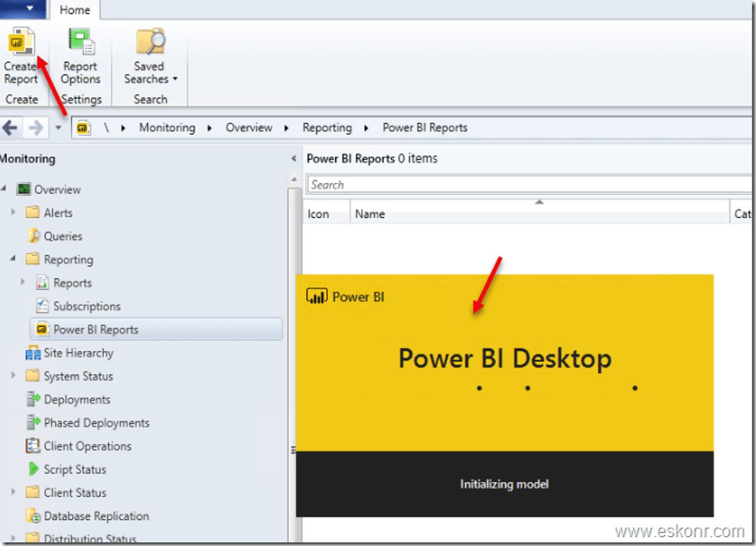
Task: Sort by the Name column header
Action: point(540,214)
